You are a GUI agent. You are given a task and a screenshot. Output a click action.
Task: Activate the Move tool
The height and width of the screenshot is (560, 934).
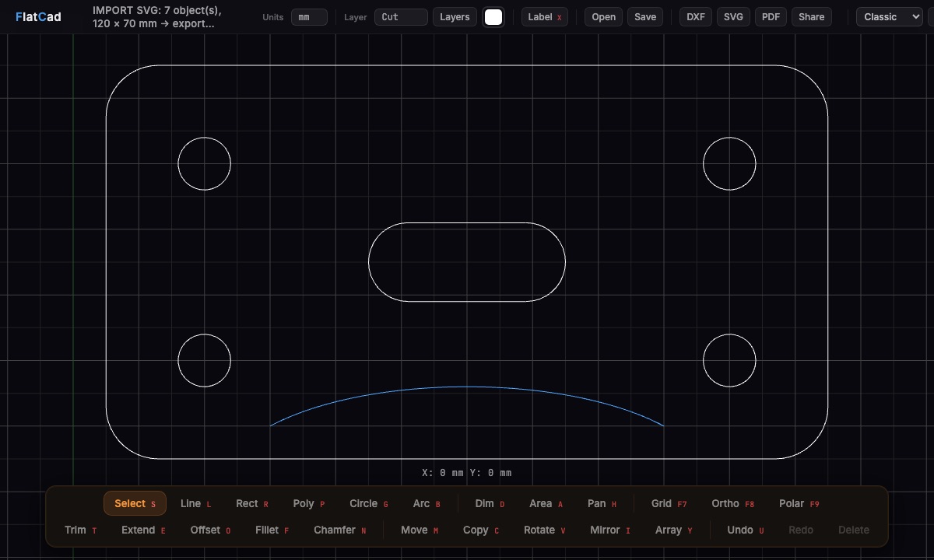pos(420,530)
